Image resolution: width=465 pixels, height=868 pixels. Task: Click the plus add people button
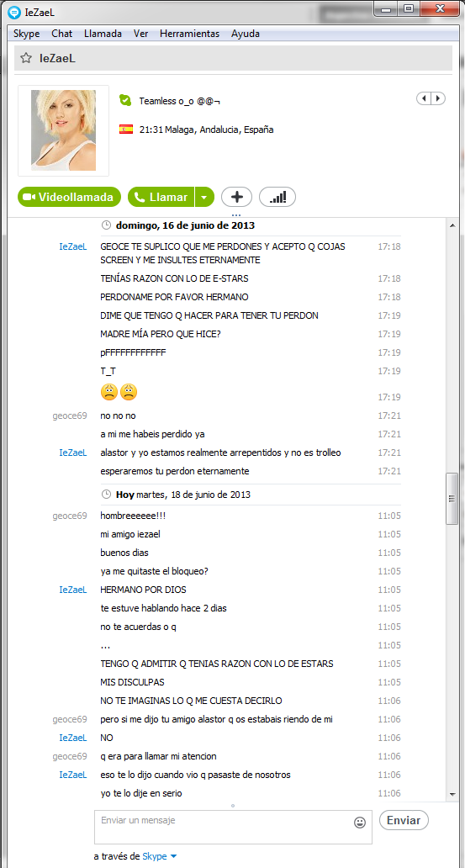pos(236,197)
